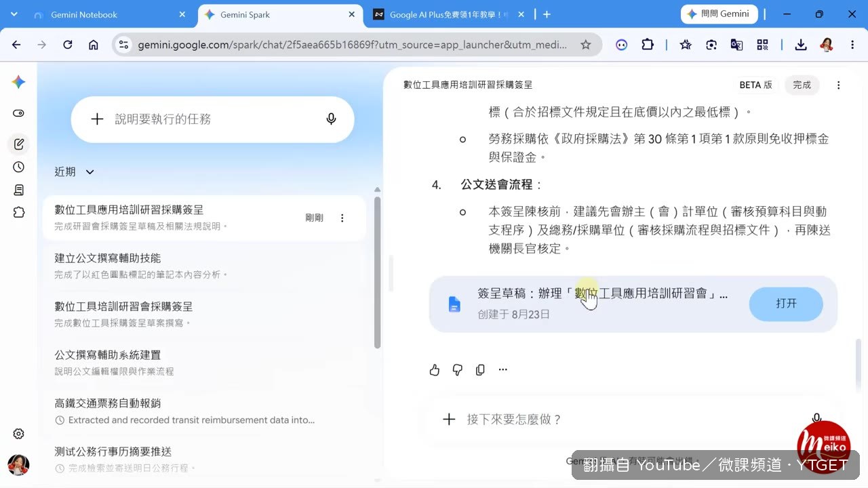
Task: Click the 說明要執行的任務 input field
Action: 213,119
